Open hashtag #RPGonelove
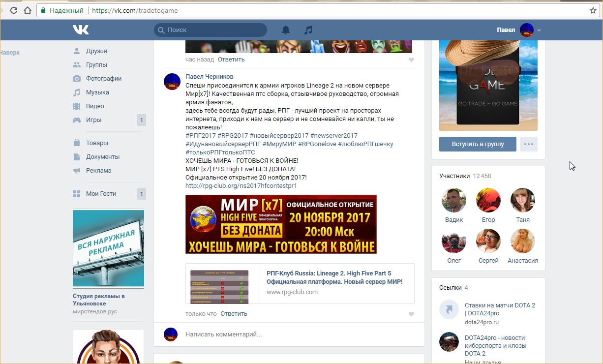603x364 pixels. click(317, 144)
